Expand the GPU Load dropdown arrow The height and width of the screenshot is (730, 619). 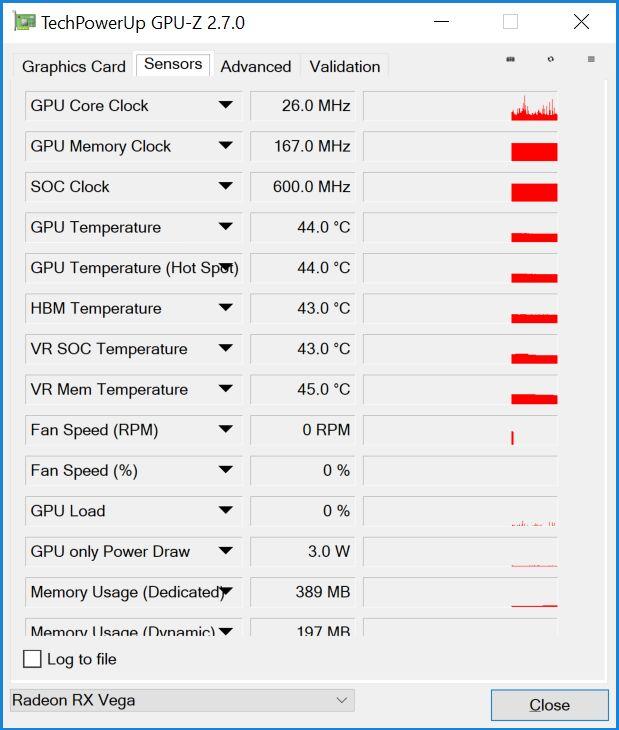226,510
